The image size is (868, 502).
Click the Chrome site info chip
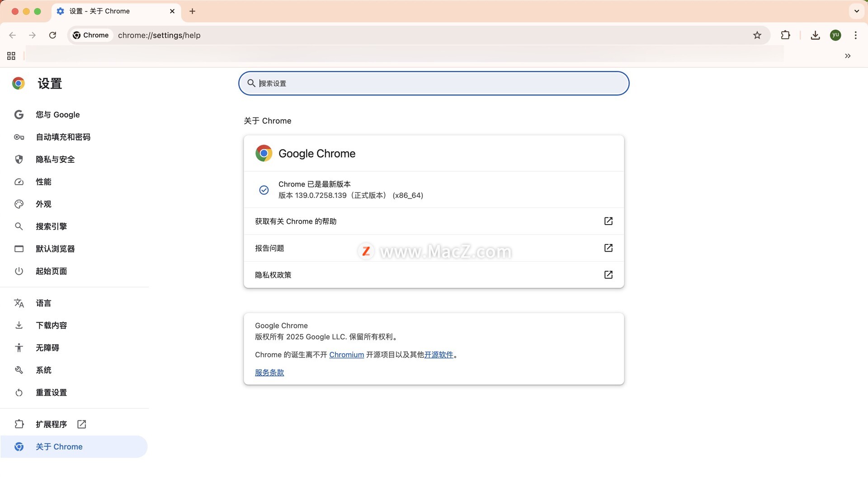click(91, 35)
